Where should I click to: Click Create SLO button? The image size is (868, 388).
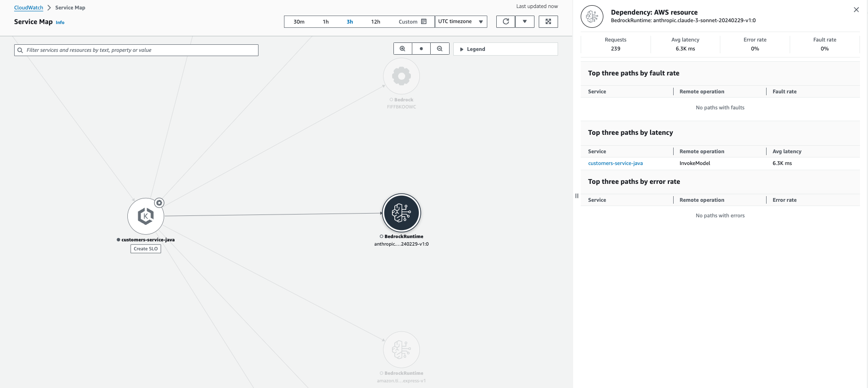pyautogui.click(x=146, y=249)
